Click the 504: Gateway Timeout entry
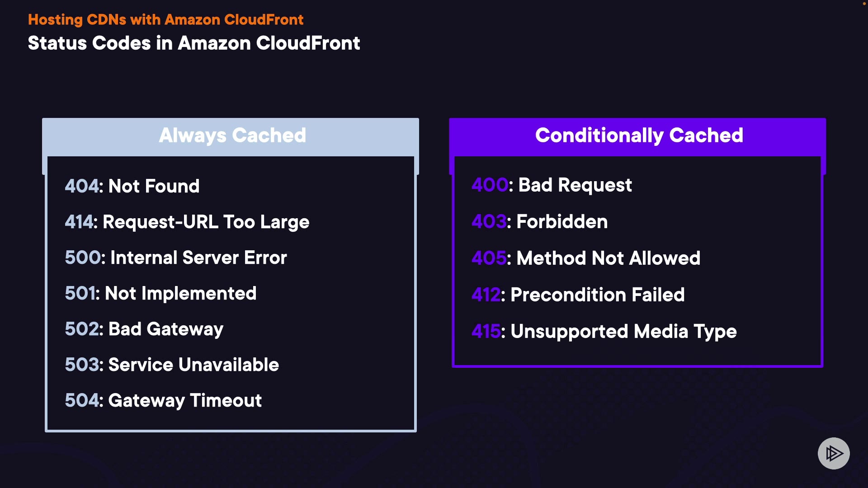Screen dimensions: 868x488 (163, 400)
